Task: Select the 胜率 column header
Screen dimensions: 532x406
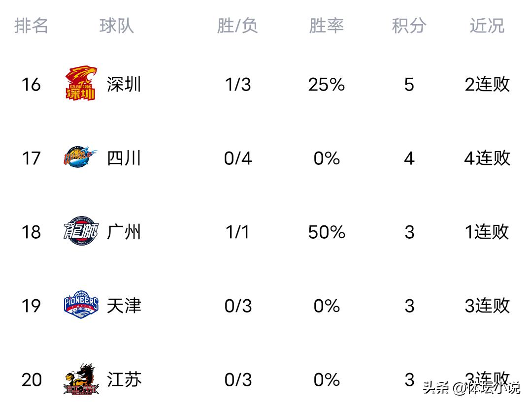Action: pyautogui.click(x=326, y=26)
